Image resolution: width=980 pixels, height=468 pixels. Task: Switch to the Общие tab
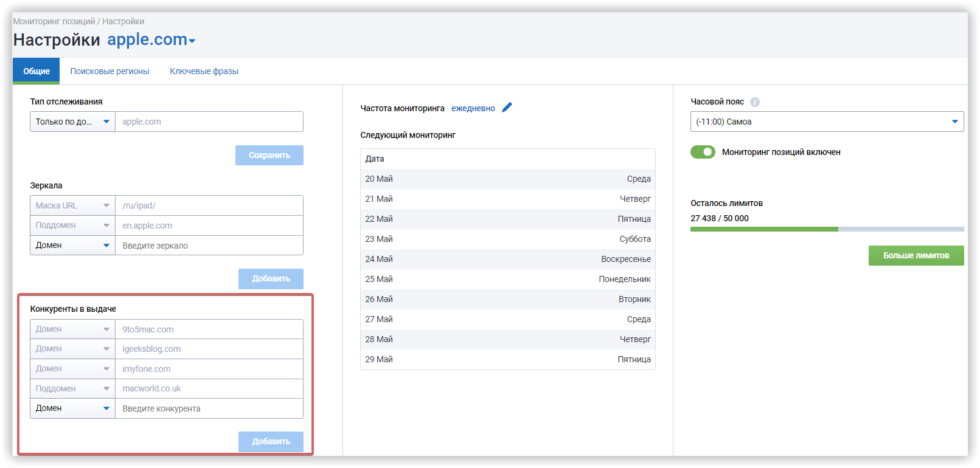(36, 71)
